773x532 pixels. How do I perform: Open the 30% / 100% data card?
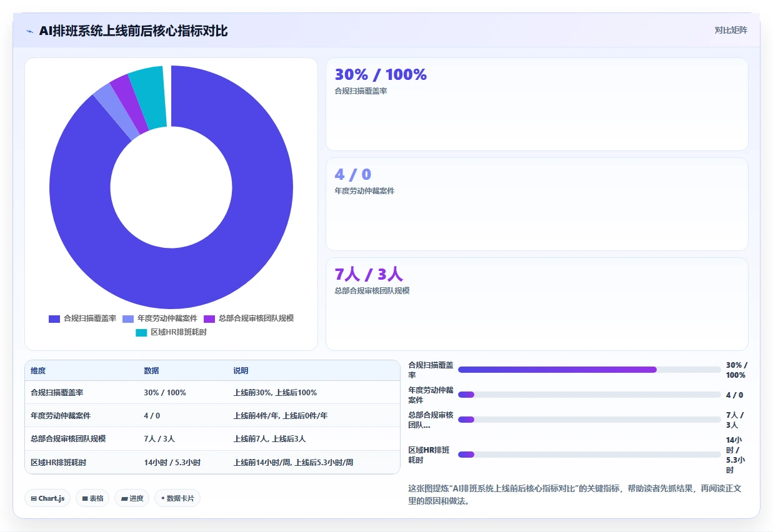(x=537, y=104)
